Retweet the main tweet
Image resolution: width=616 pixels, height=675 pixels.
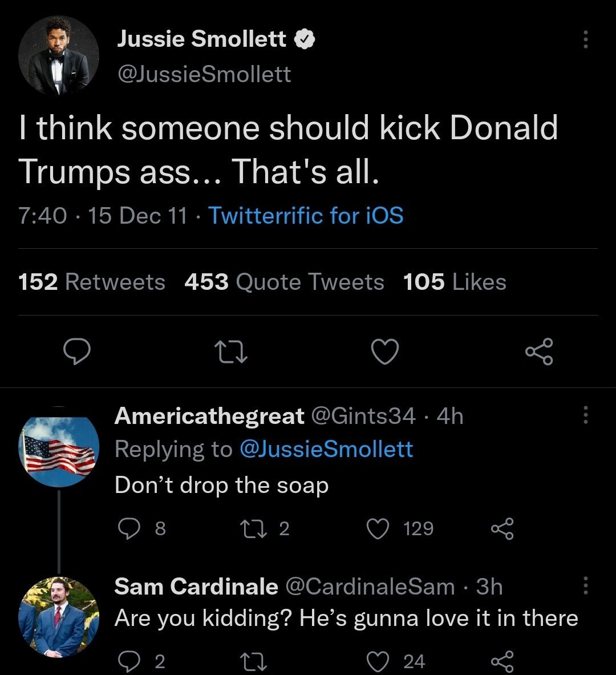231,351
